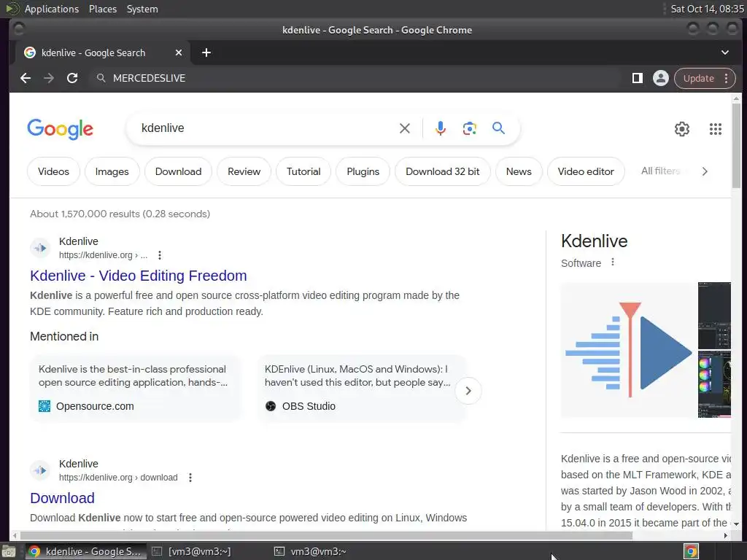Click the horizontal page scrollbar
The width and height of the screenshot is (747, 560).
326,536
